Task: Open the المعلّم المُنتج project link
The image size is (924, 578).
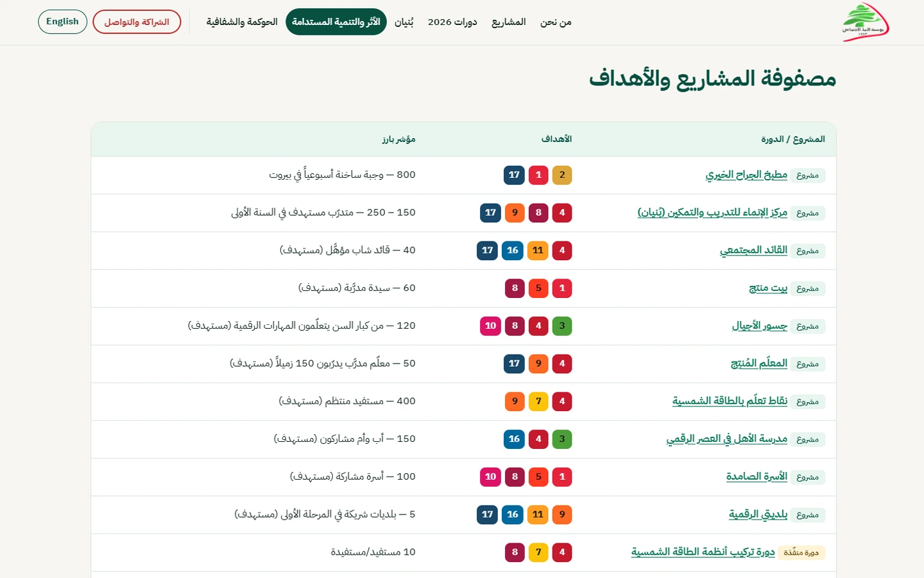Action: (x=759, y=363)
